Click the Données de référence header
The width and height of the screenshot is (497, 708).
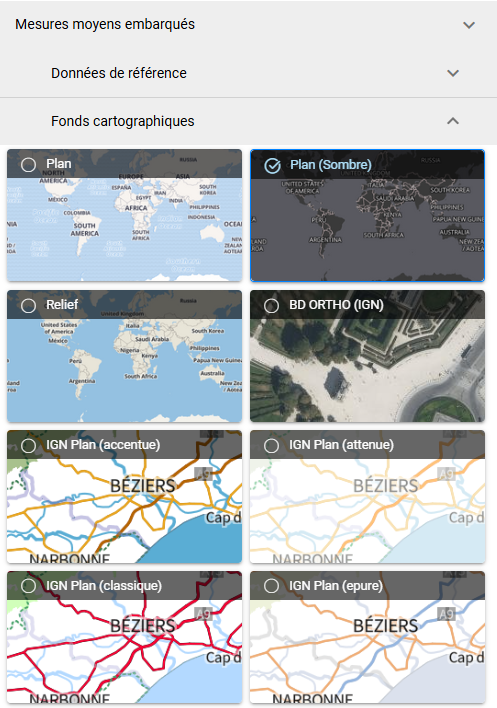248,73
